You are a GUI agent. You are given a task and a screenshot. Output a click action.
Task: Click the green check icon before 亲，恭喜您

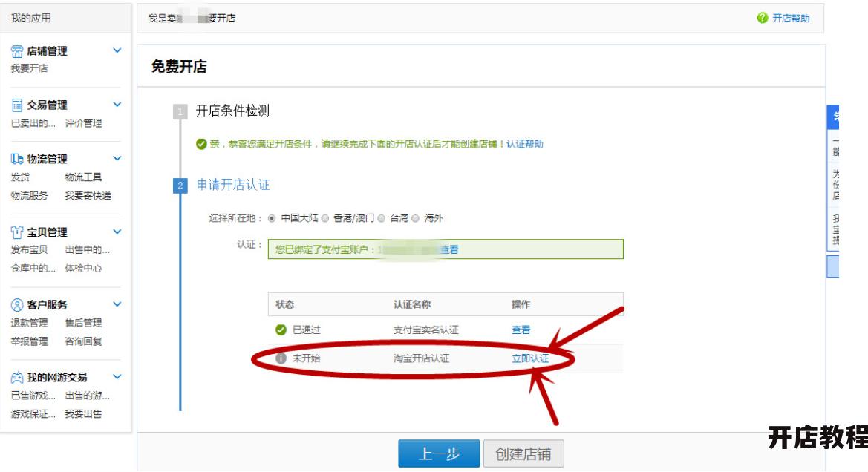tap(201, 145)
